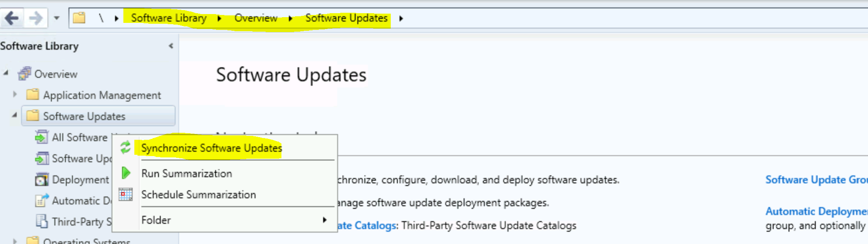Open dropdown arrow after Software Updates breadcrumb

[401, 18]
